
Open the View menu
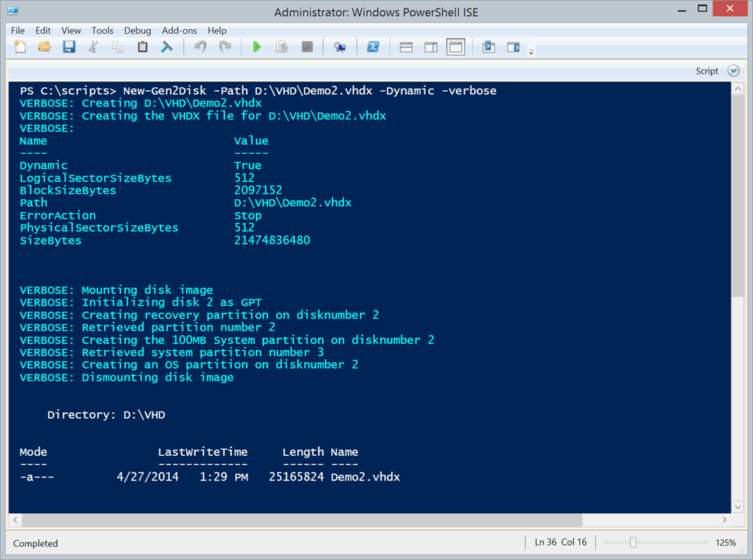click(71, 30)
